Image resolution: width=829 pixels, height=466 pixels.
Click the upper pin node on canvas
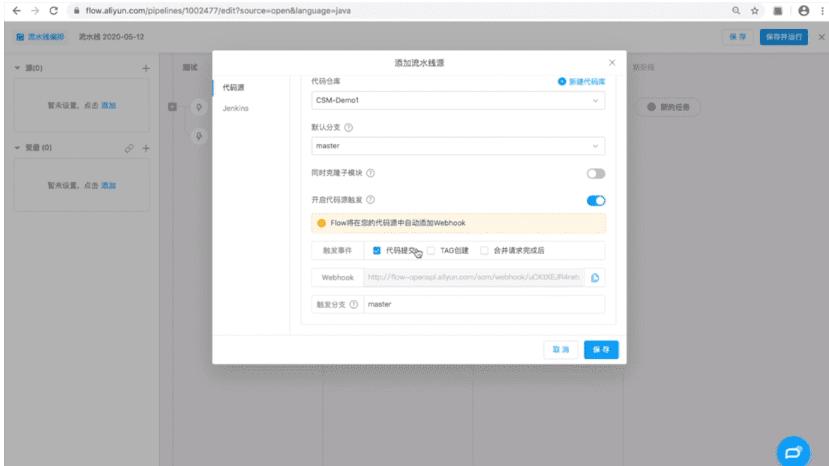point(199,107)
